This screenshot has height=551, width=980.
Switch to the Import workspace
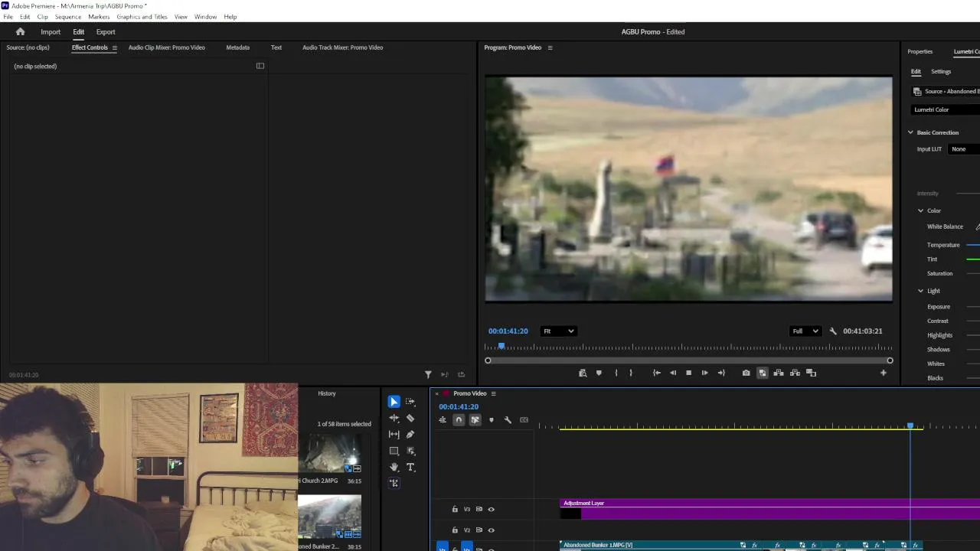51,31
